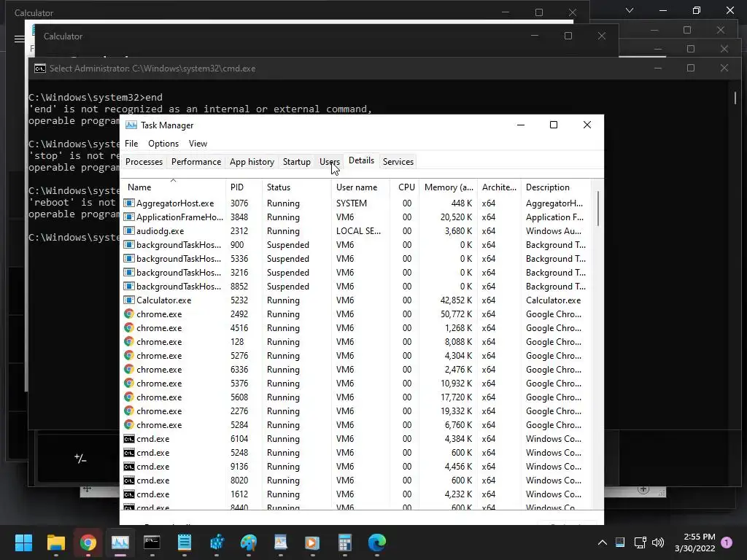
Task: Open the Task Manager Options menu
Action: (163, 144)
